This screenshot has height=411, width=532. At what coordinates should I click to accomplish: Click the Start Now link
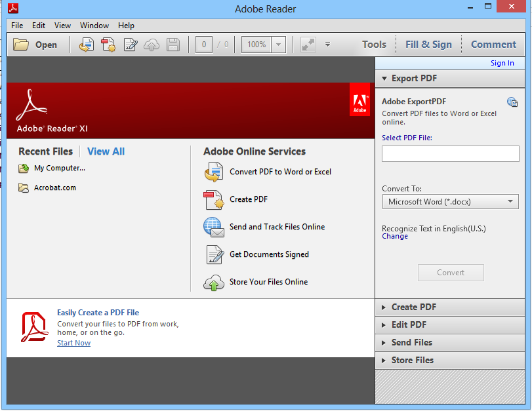click(x=73, y=343)
